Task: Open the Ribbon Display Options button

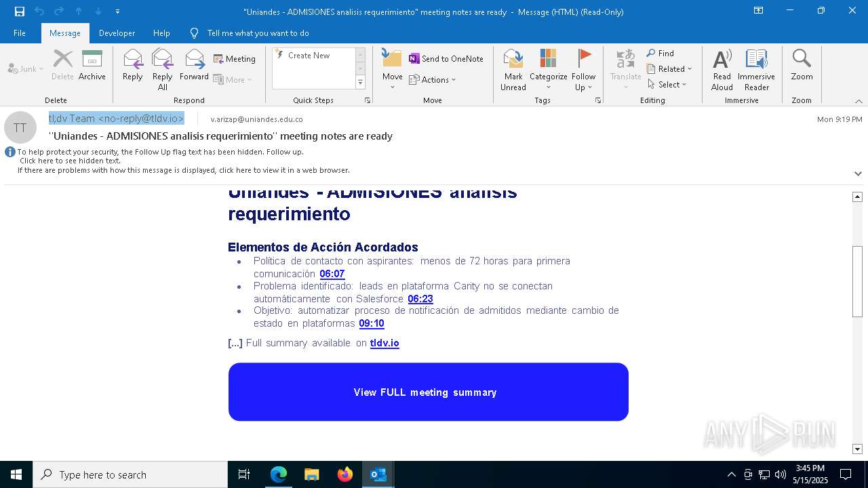Action: point(758,11)
